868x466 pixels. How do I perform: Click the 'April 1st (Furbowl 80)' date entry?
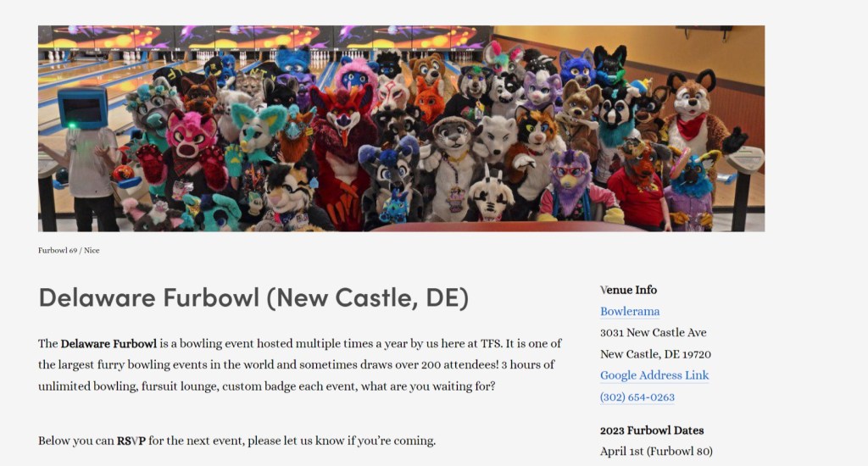656,452
